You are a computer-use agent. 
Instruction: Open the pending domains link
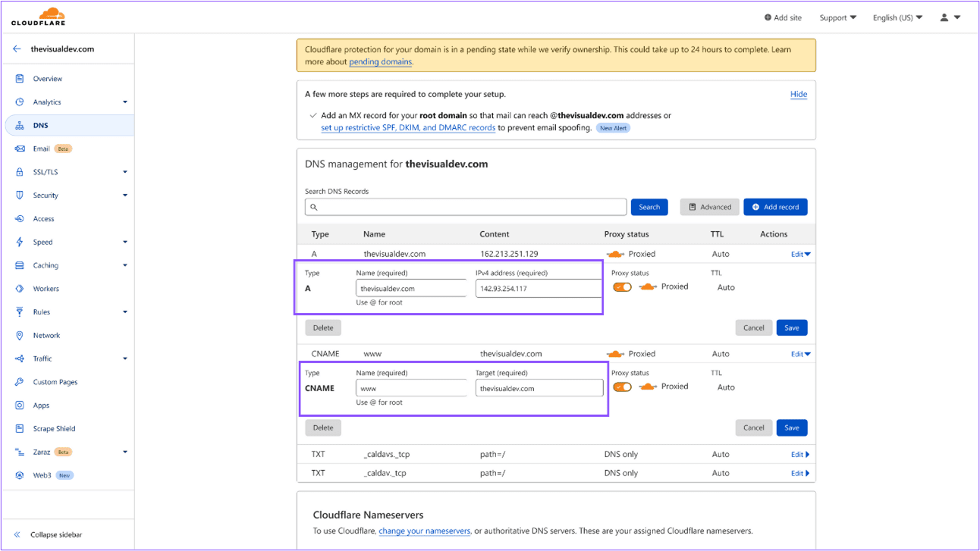coord(381,62)
